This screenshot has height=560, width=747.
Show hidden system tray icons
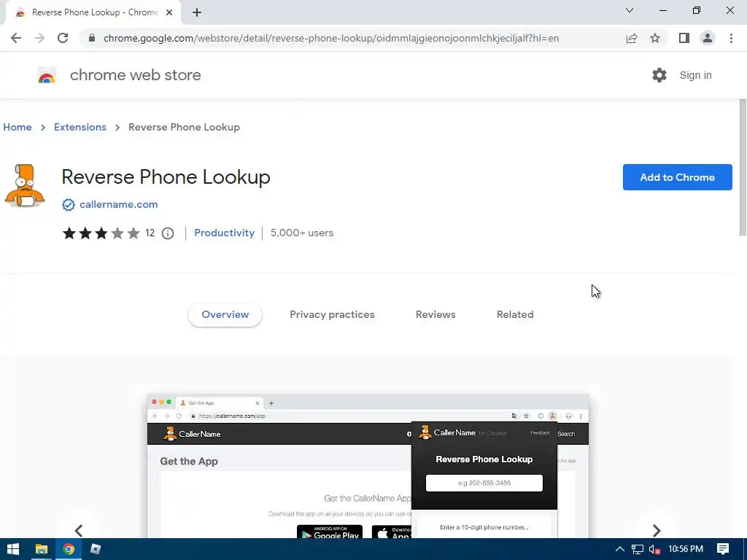tap(620, 549)
